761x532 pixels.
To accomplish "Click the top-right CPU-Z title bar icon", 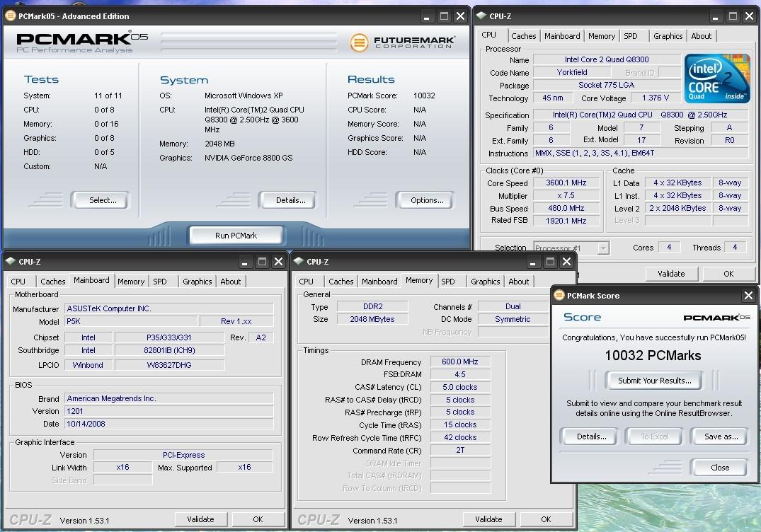I will click(x=481, y=16).
